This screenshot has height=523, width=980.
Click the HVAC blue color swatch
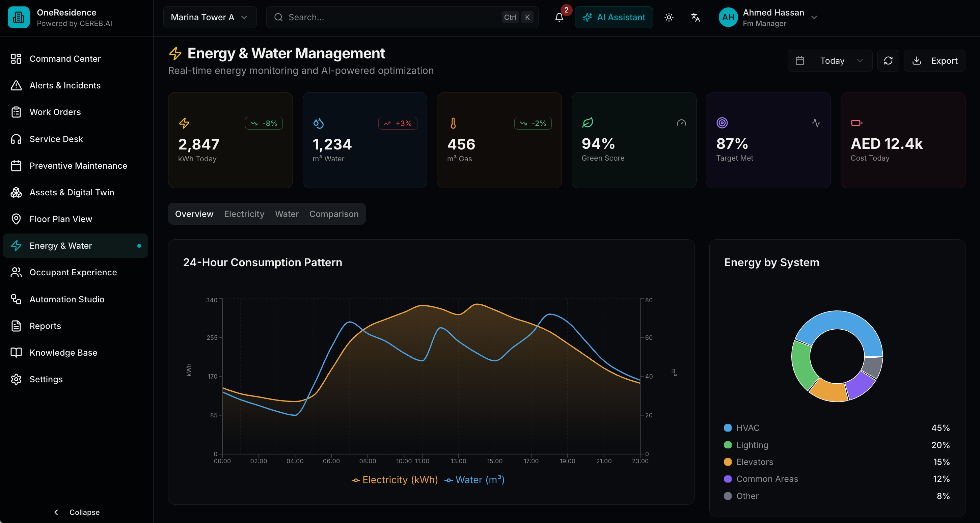click(728, 428)
